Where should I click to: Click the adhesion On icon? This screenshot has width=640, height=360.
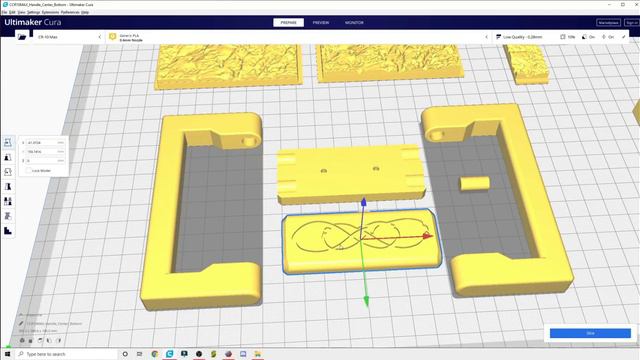tap(604, 37)
